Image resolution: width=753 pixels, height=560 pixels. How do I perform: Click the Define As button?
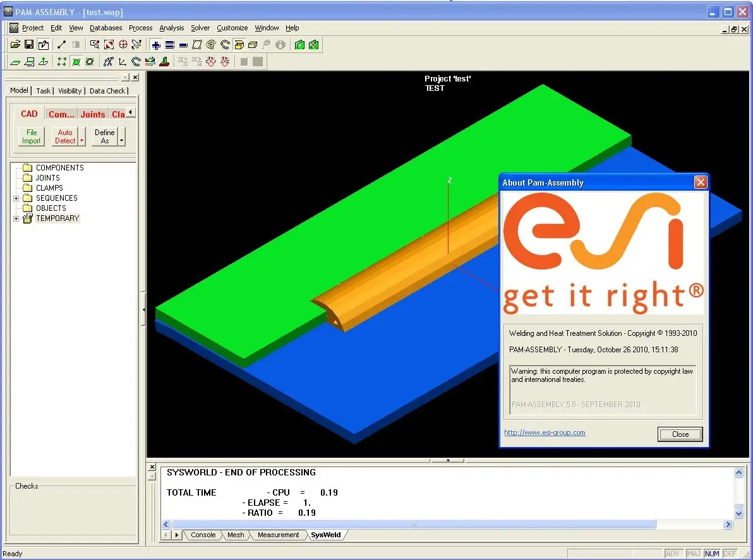(104, 137)
